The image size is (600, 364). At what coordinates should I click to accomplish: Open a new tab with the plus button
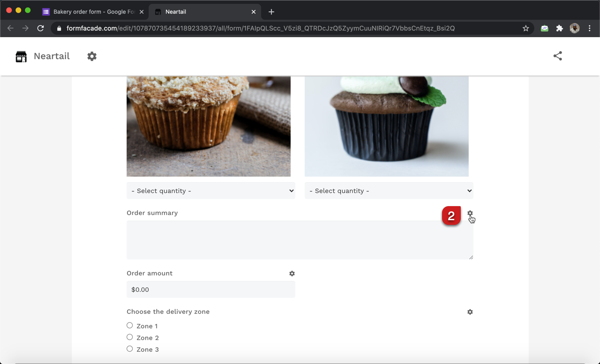pyautogui.click(x=271, y=12)
